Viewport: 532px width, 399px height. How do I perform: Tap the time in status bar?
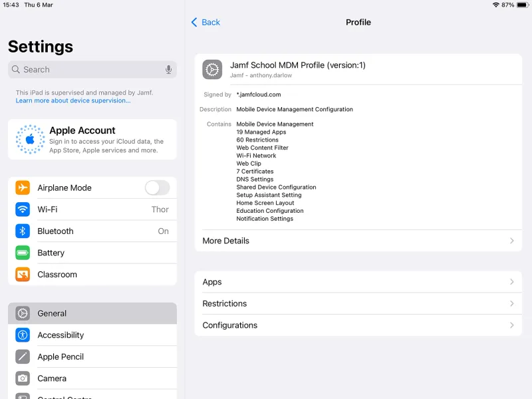pos(11,5)
